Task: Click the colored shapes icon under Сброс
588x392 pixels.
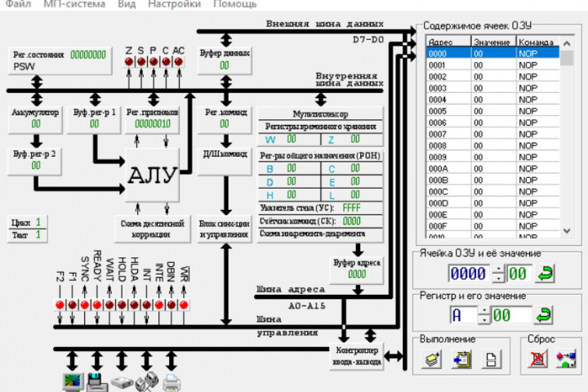Action: 566,359
